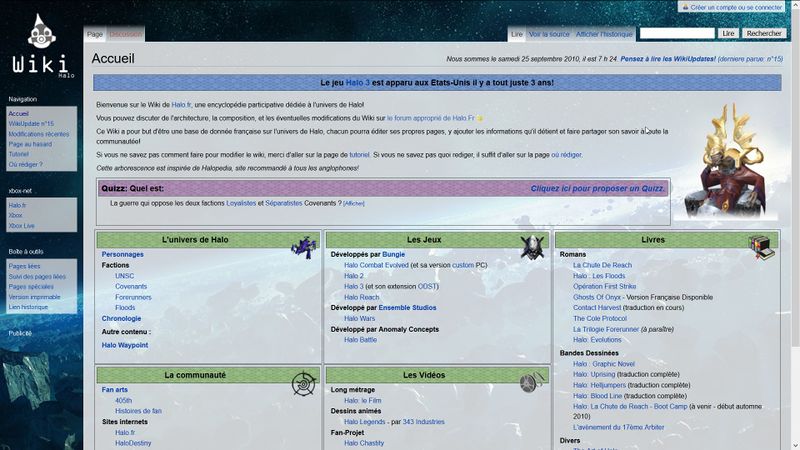Image resolution: width=800 pixels, height=450 pixels.
Task: Open the Halo Wars link
Action: point(359,318)
